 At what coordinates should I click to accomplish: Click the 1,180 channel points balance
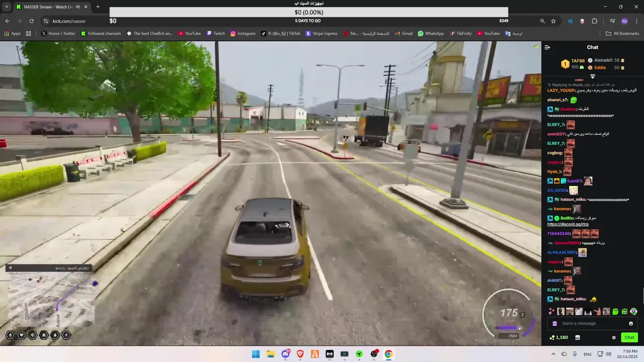coord(558,337)
